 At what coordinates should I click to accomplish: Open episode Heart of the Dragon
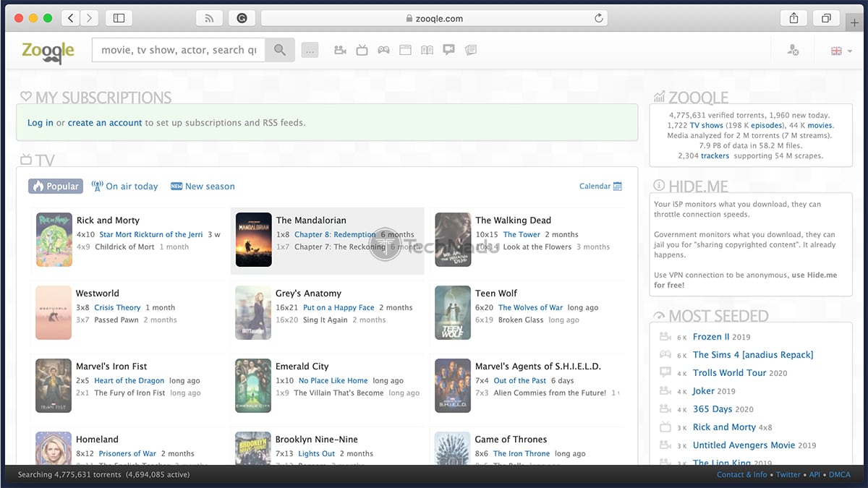(x=129, y=380)
